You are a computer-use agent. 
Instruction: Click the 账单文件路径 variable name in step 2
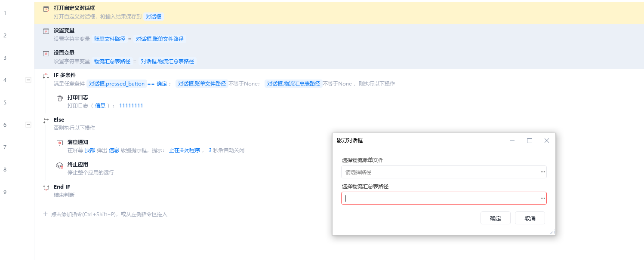pos(110,39)
